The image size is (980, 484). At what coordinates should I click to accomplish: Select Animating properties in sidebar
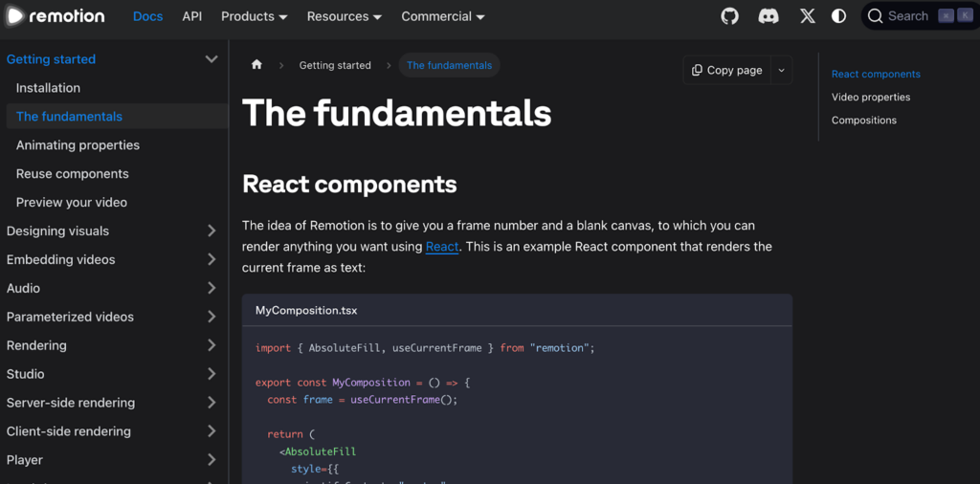(78, 145)
